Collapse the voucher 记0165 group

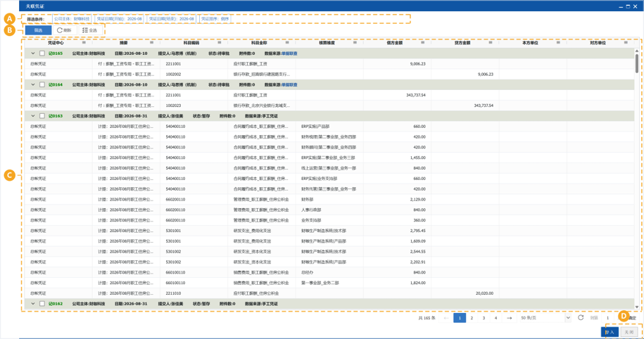coord(33,53)
